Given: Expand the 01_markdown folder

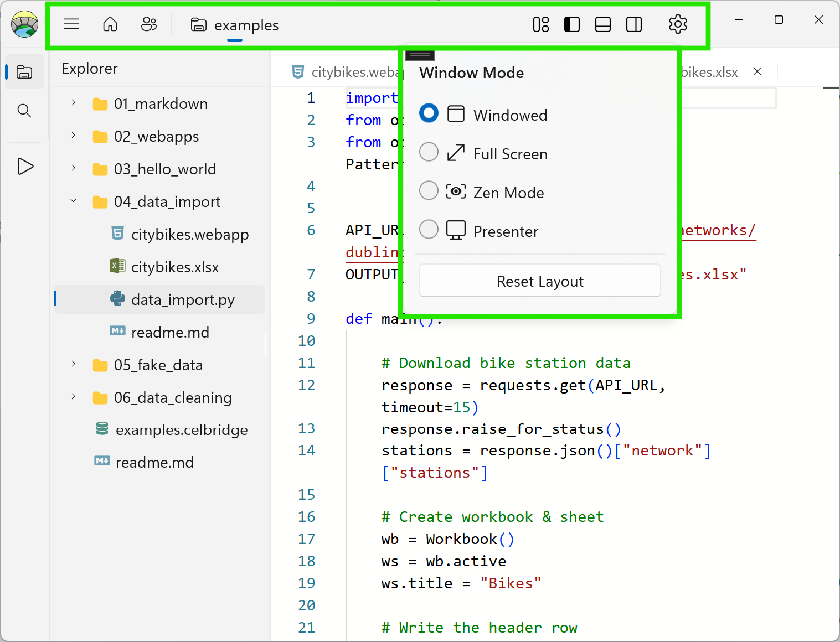Looking at the screenshot, I should click(x=73, y=103).
